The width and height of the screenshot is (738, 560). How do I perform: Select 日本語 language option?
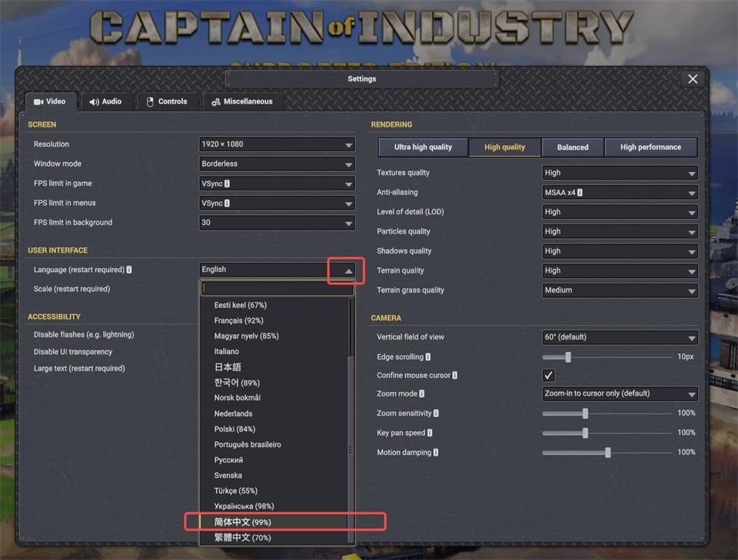[274, 366]
